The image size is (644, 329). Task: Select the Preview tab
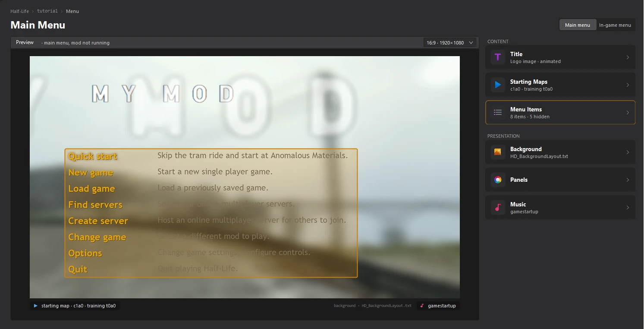(x=25, y=42)
